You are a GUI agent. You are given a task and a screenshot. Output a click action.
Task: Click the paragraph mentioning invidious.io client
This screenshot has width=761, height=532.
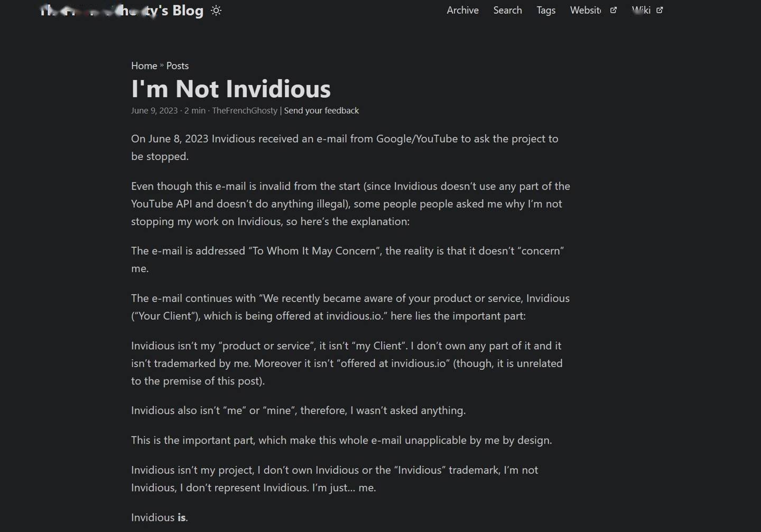pyautogui.click(x=350, y=307)
